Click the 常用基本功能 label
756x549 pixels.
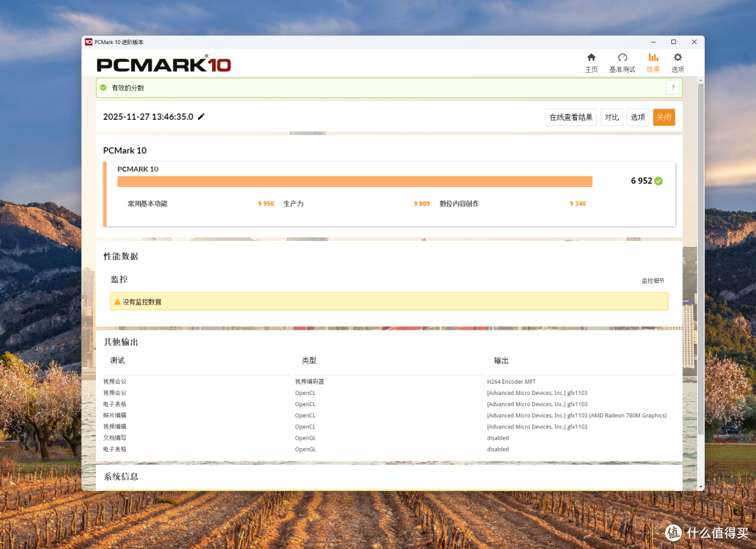147,204
